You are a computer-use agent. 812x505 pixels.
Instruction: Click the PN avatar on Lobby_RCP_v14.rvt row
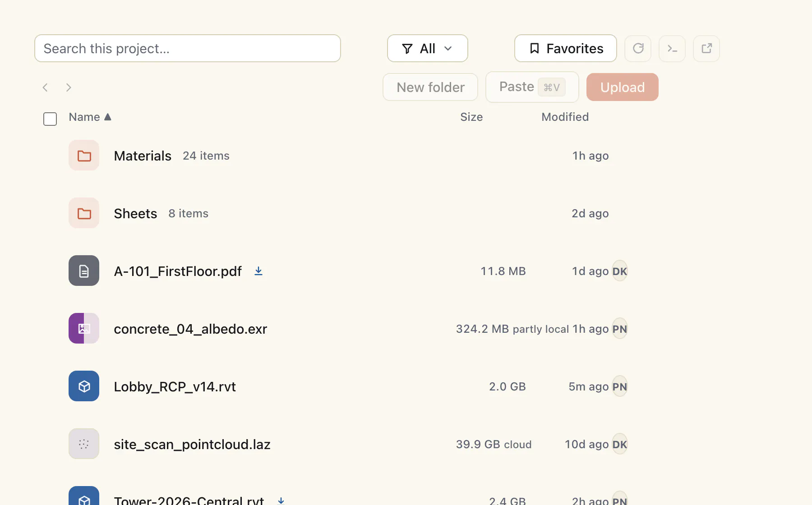pos(620,386)
